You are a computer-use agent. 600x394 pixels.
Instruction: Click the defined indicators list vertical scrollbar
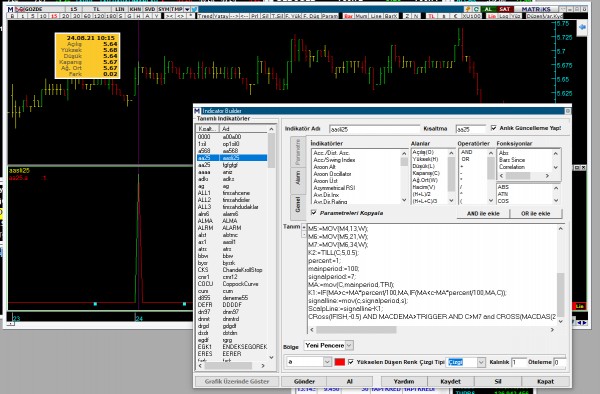point(271,243)
